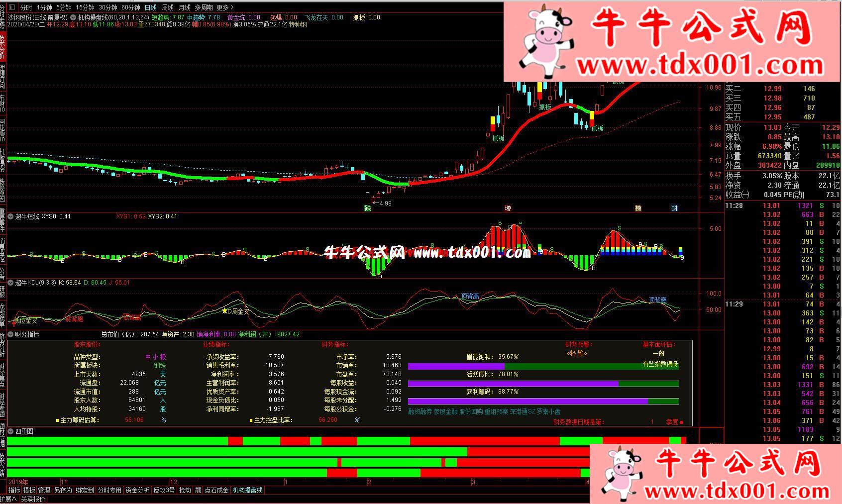Screen dimensions: 842x504
Task: Expand the 更多 period options
Action: point(225,7)
